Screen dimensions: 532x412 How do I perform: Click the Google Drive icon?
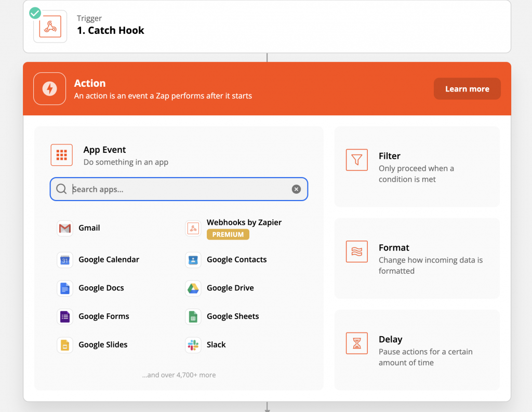pos(193,288)
